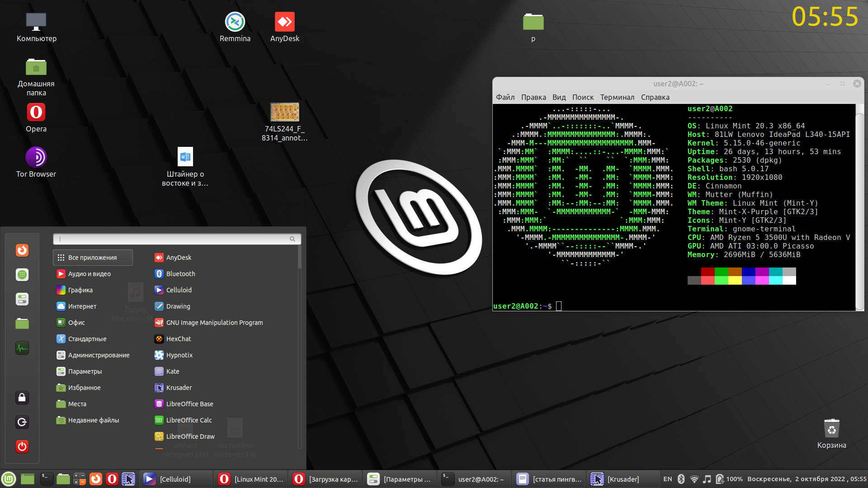The height and width of the screenshot is (488, 868).
Task: Click LibreOffice Base button
Action: [x=189, y=404]
